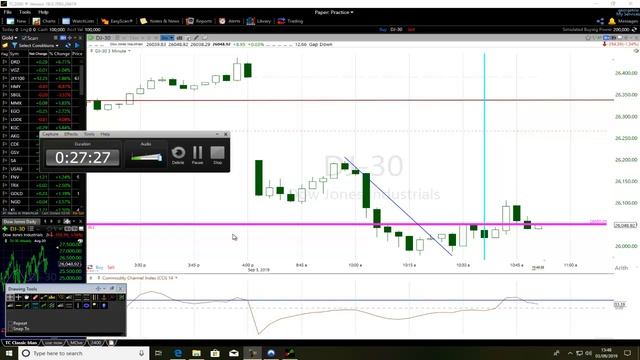This screenshot has width=640, height=360.
Task: Select DRD row in watchlist
Action: click(42, 62)
